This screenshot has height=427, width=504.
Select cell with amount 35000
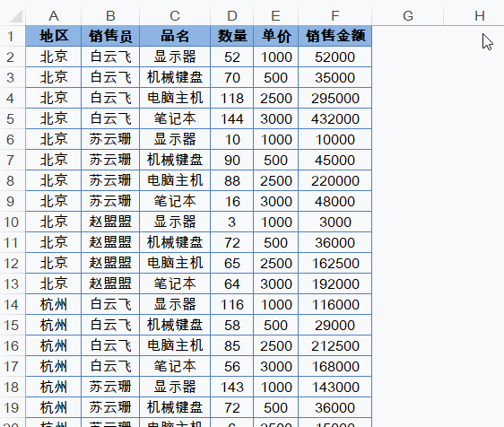[335, 77]
